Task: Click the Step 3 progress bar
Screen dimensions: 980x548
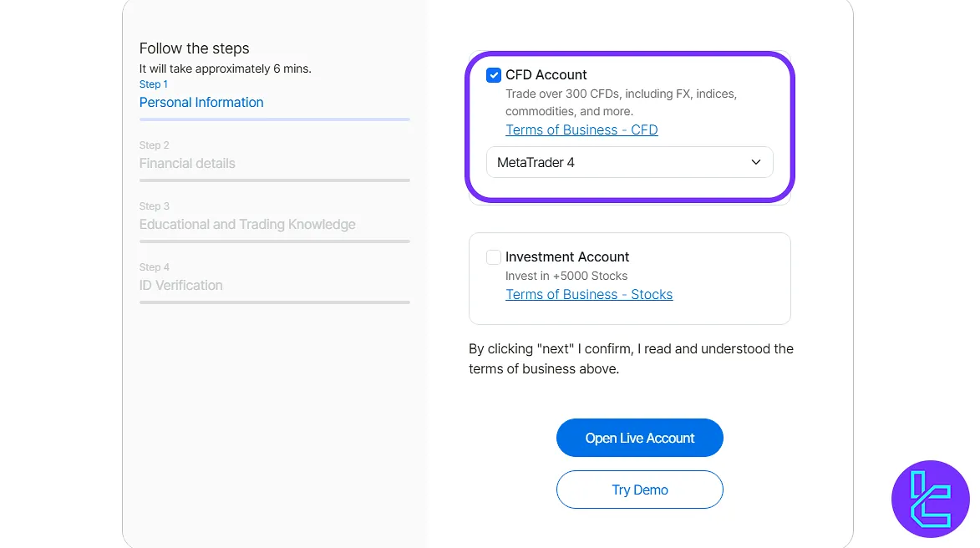Action: click(x=274, y=241)
